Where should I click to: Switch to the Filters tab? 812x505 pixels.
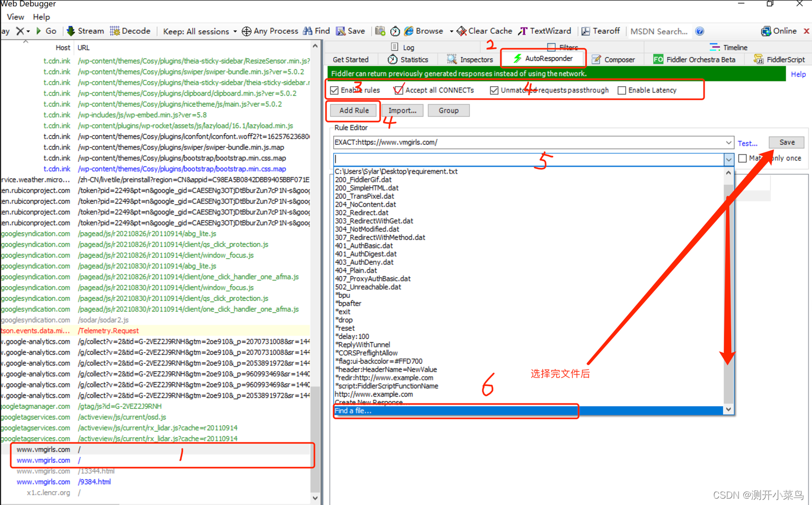pyautogui.click(x=563, y=47)
